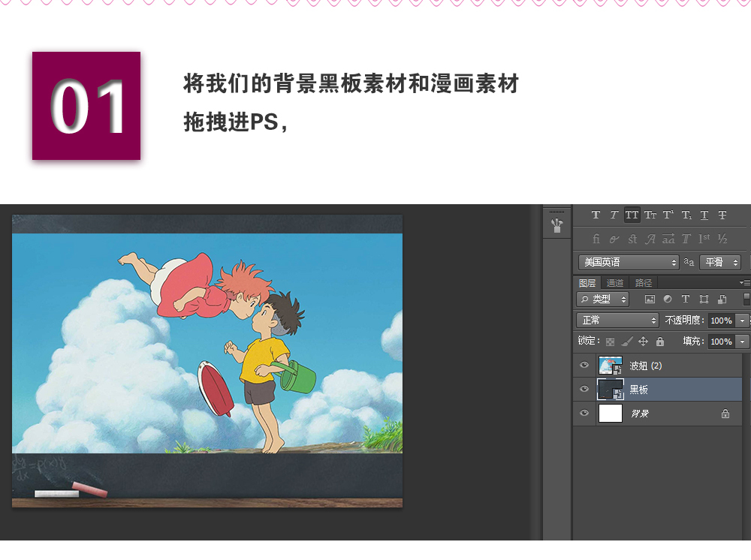Screen dimensions: 751x560
Task: Toggle Superscript text style
Action: pyautogui.click(x=668, y=215)
